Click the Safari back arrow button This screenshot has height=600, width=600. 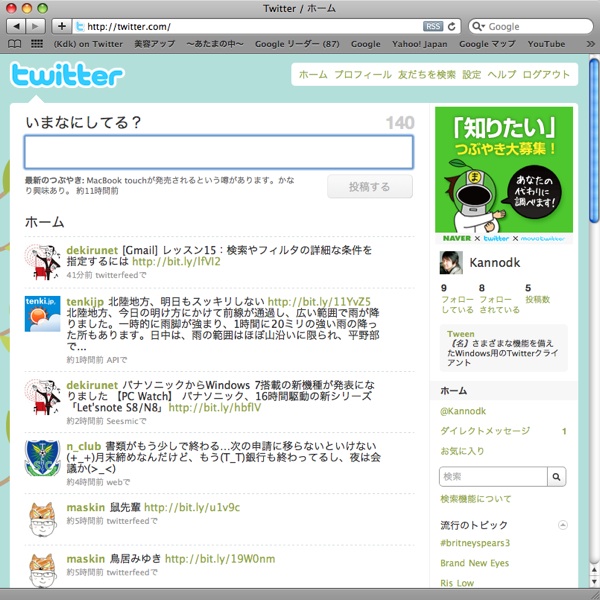click(x=16, y=26)
